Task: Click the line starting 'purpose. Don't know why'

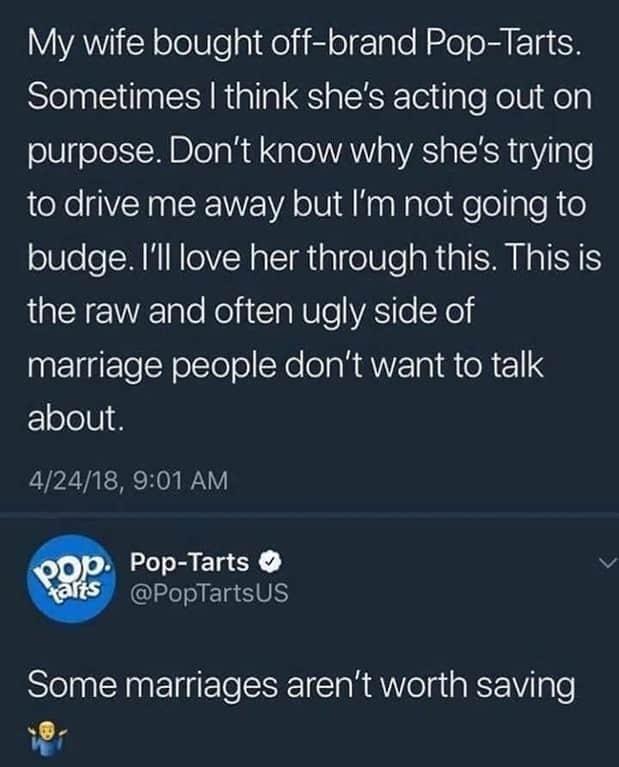Action: [x=310, y=152]
